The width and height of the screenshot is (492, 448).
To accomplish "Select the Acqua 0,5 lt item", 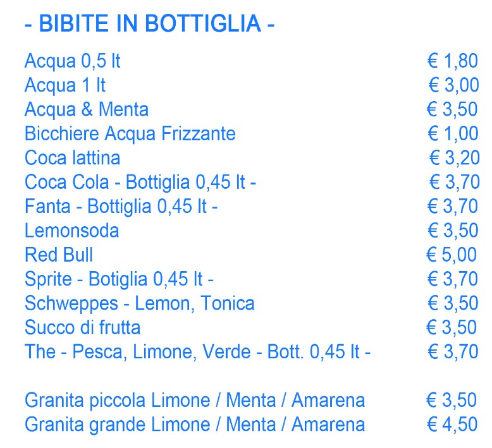I will (73, 61).
